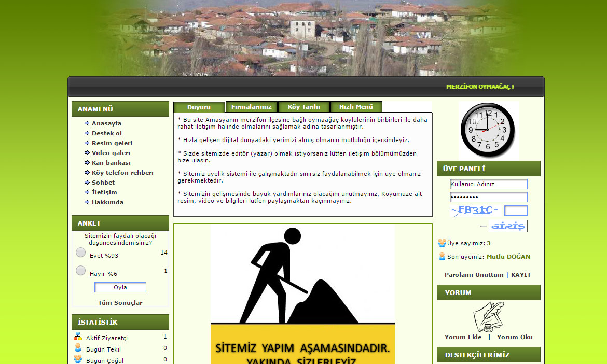The width and height of the screenshot is (607, 364).
Task: Open the Hızlı Menü tab
Action: coord(356,107)
